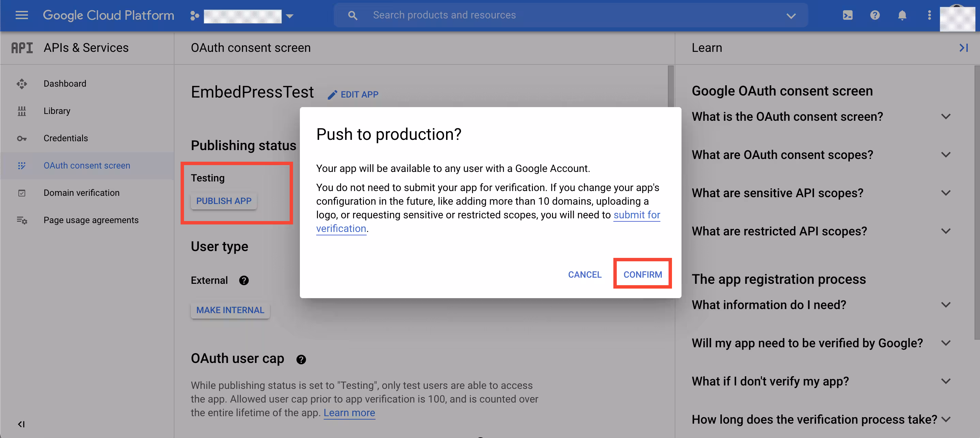Activate Cloud Shell from the top bar
This screenshot has width=980, height=438.
pos(847,15)
